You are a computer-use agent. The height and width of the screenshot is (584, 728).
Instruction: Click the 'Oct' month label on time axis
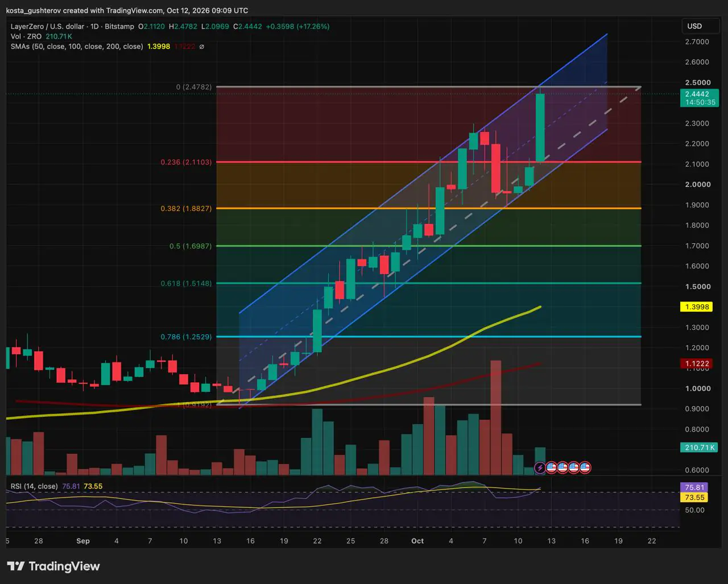pos(417,541)
